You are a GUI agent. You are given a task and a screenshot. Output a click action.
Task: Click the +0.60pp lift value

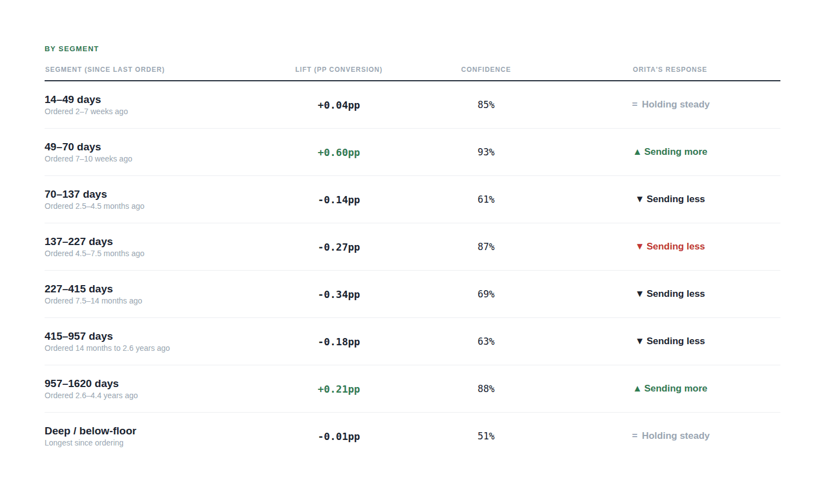[339, 153]
